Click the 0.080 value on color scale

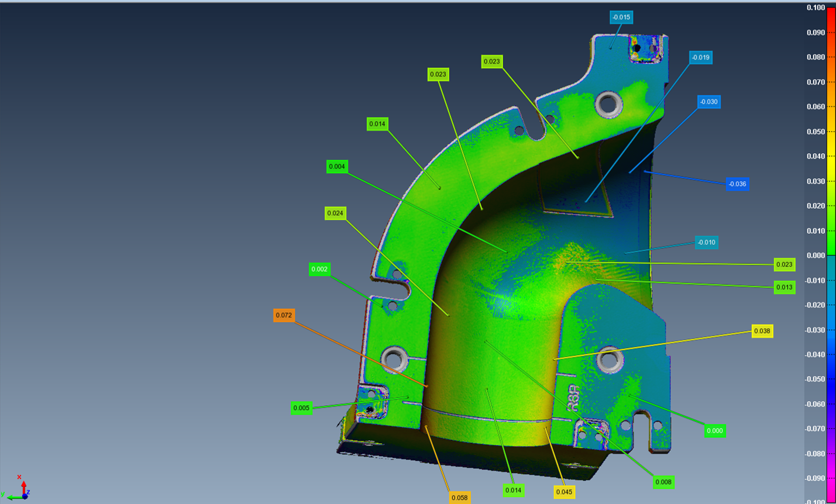816,57
